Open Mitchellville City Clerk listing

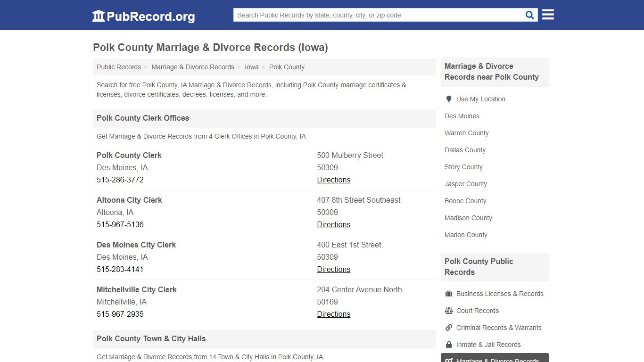(x=137, y=289)
